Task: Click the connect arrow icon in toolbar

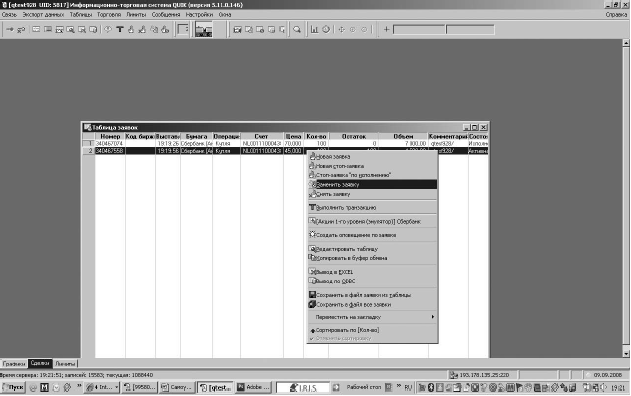Action: pyautogui.click(x=10, y=29)
